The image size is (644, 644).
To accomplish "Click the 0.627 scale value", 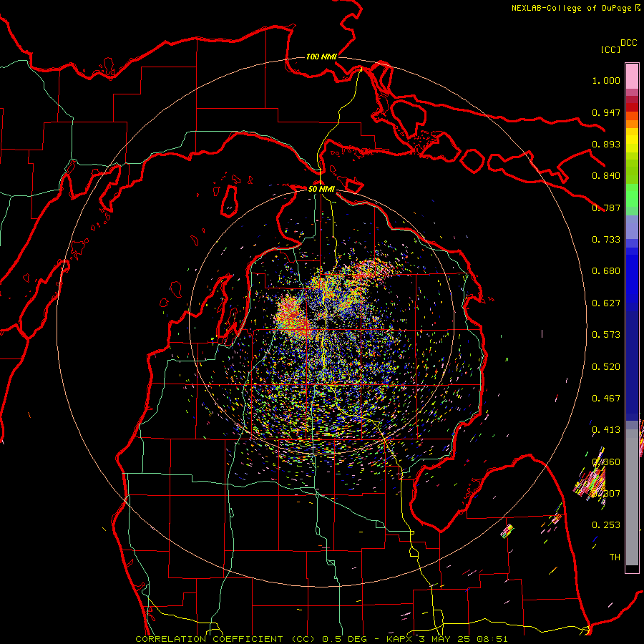I will coord(606,303).
